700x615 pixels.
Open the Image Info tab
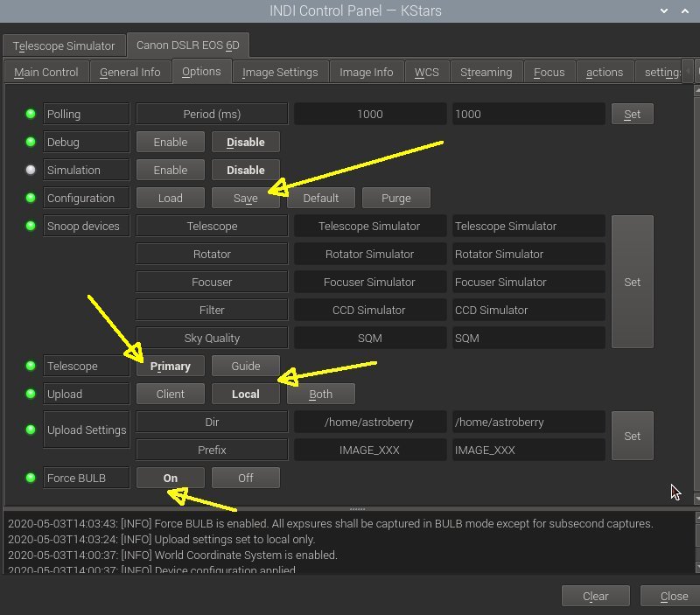(366, 72)
